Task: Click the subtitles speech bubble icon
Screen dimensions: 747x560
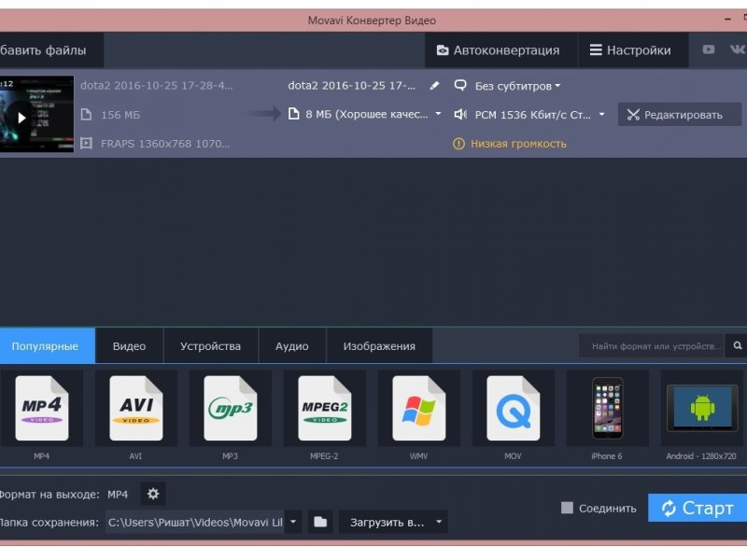Action: coord(460,85)
